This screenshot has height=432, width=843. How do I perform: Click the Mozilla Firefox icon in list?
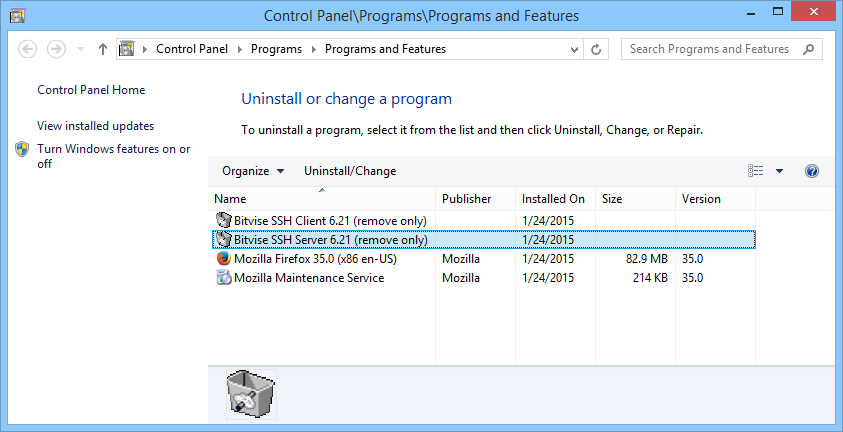(223, 258)
